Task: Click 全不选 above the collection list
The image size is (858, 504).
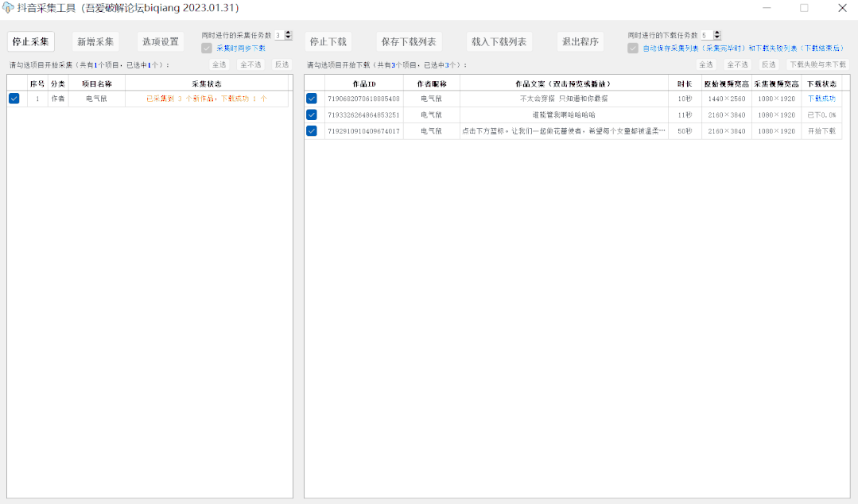Action: point(250,64)
